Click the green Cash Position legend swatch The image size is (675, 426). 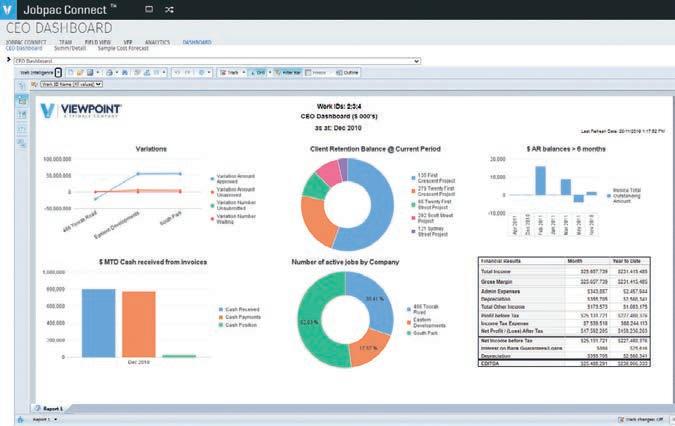221,325
